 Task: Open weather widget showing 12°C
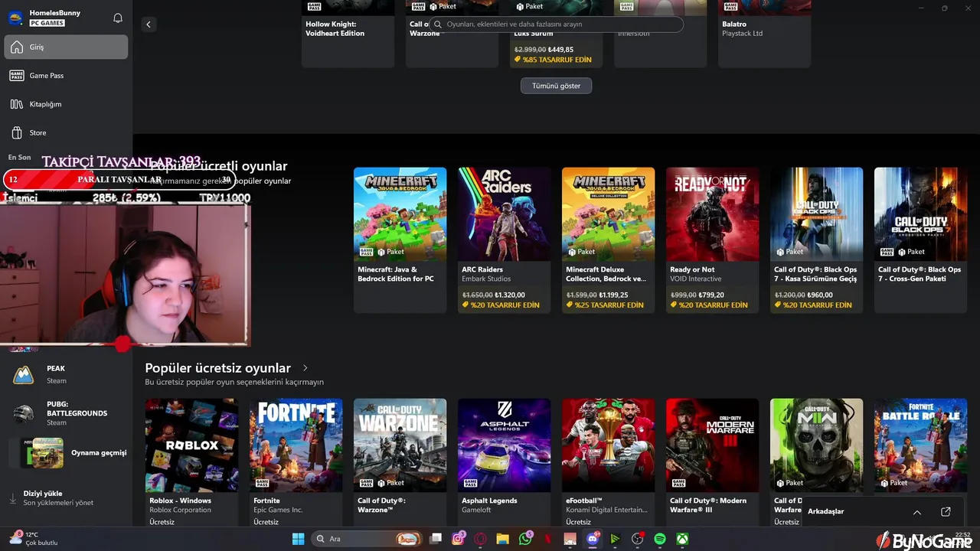pyautogui.click(x=34, y=539)
